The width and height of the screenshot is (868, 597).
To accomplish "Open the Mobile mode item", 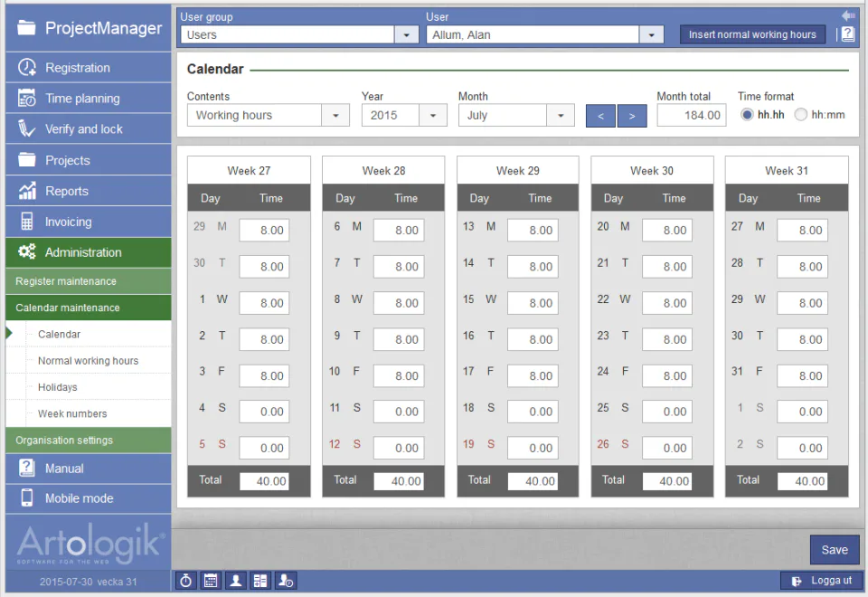I will coord(89,497).
